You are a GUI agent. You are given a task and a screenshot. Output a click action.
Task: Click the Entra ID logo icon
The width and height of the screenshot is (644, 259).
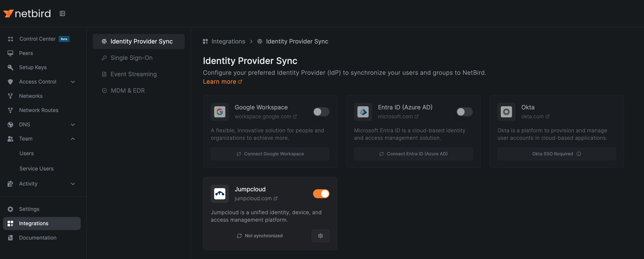tap(363, 112)
